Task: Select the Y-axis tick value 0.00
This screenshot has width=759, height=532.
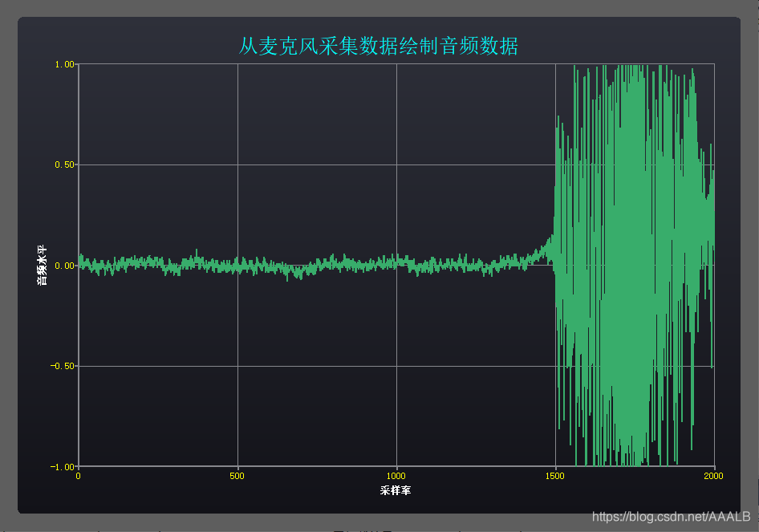Action: click(64, 266)
